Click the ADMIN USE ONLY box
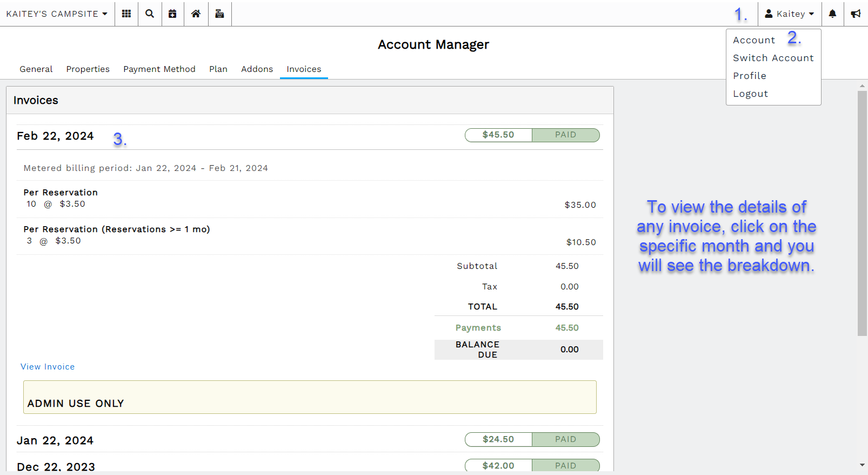Image resolution: width=868 pixels, height=475 pixels. pos(310,397)
